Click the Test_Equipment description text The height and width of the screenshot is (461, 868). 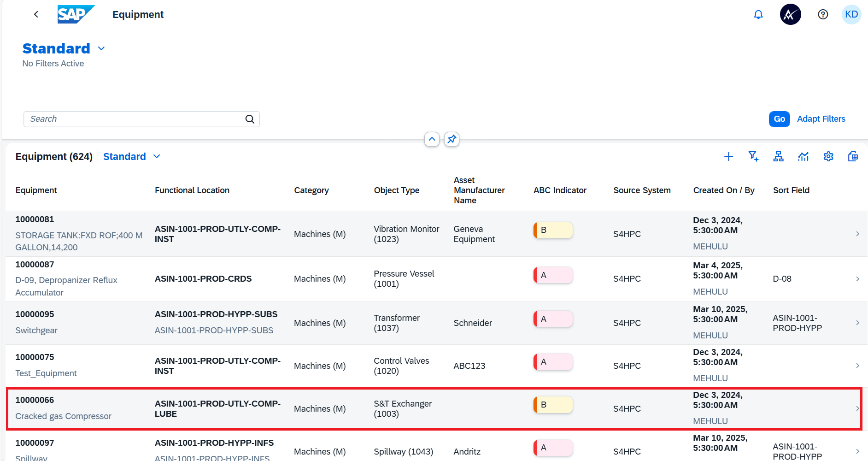pyautogui.click(x=46, y=373)
